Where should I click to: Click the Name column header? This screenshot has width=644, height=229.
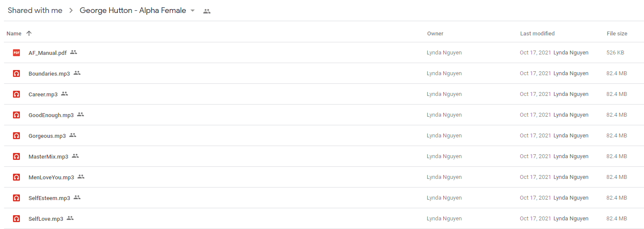pyautogui.click(x=14, y=33)
